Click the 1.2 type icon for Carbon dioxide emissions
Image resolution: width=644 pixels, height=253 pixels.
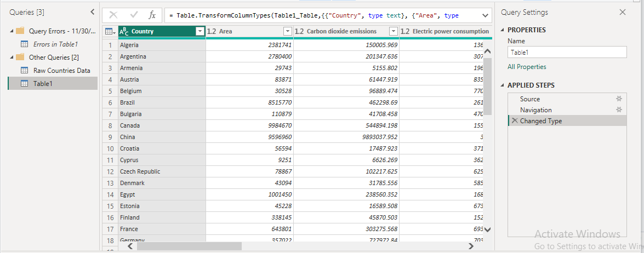click(x=299, y=31)
